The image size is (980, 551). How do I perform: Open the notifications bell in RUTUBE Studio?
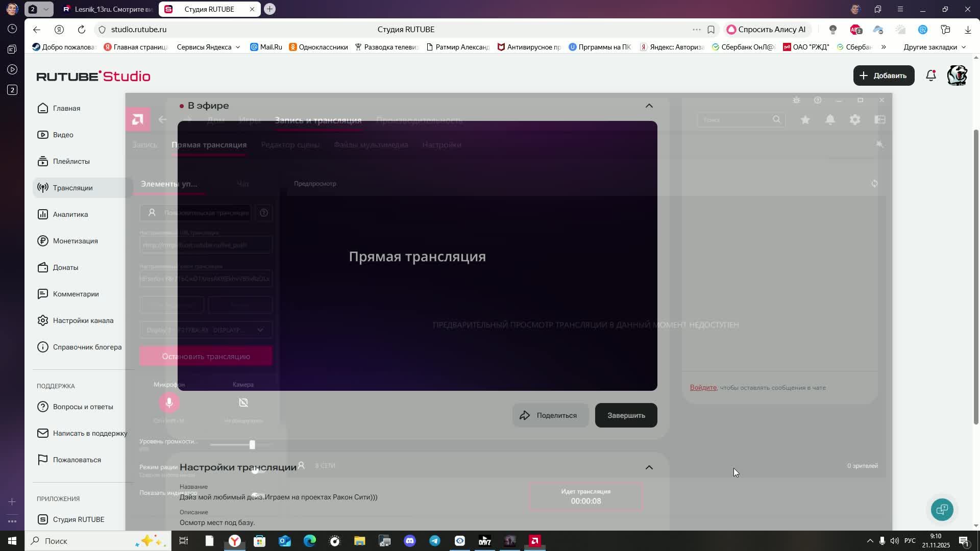click(x=930, y=76)
